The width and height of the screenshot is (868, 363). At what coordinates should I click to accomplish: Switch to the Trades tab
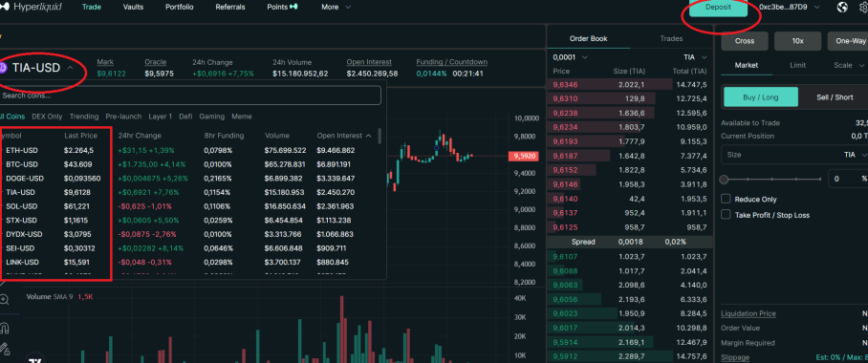[x=671, y=39]
